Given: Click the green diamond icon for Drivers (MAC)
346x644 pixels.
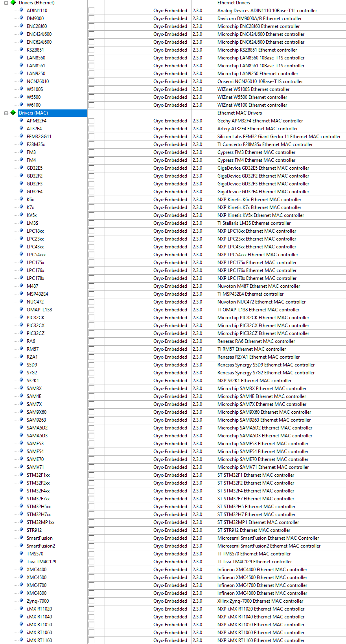Looking at the screenshot, I should coord(13,113).
